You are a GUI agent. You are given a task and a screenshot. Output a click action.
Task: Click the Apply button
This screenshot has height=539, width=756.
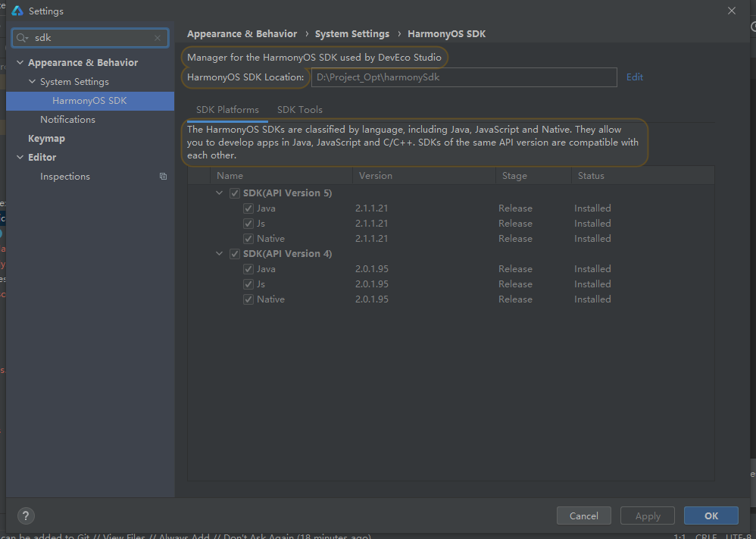648,515
